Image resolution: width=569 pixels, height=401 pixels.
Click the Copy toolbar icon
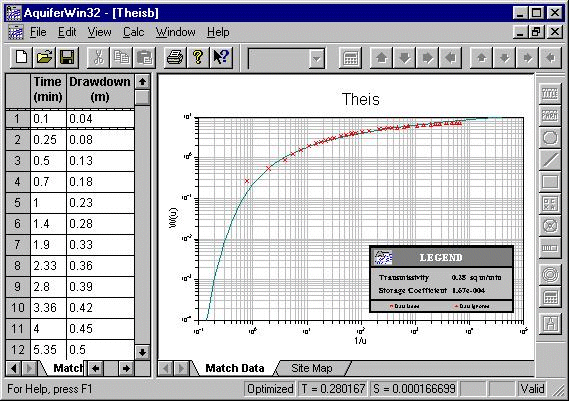tap(121, 57)
